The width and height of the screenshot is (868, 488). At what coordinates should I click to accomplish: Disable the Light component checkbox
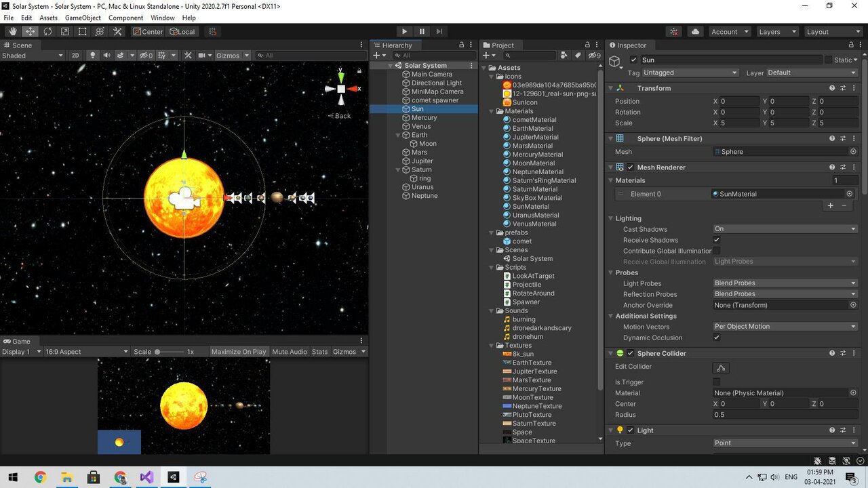coord(631,430)
